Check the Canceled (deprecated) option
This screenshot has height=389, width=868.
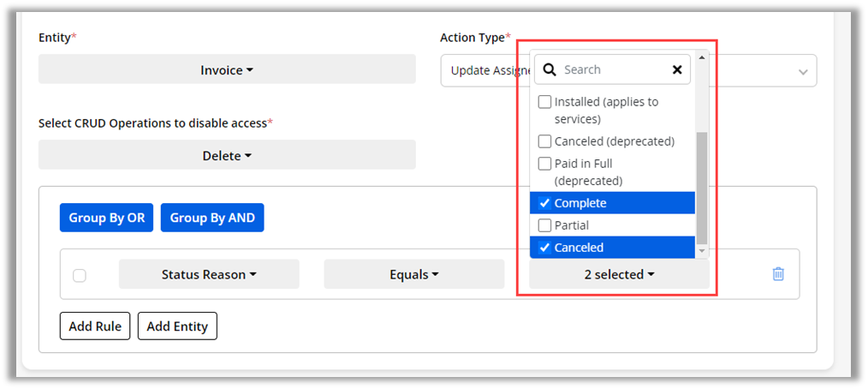[544, 141]
